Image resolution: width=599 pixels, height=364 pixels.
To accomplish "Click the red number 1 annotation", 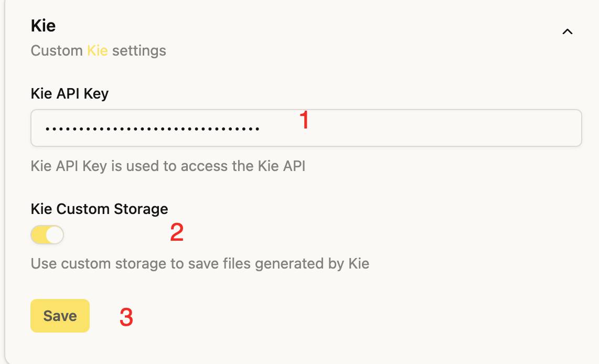I will tap(304, 121).
